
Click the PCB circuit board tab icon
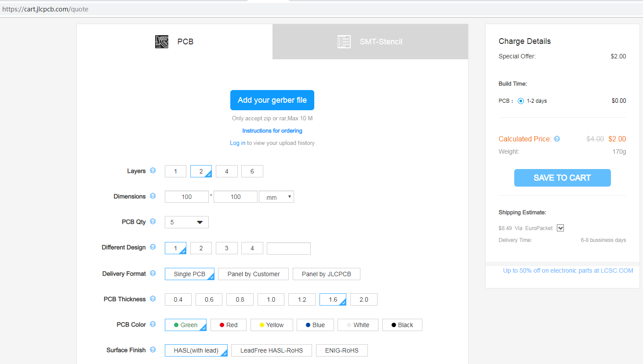point(162,42)
